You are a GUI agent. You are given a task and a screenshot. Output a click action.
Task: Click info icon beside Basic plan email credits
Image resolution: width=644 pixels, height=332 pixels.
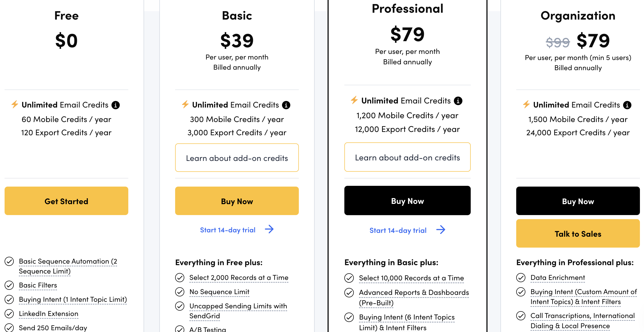pos(286,105)
